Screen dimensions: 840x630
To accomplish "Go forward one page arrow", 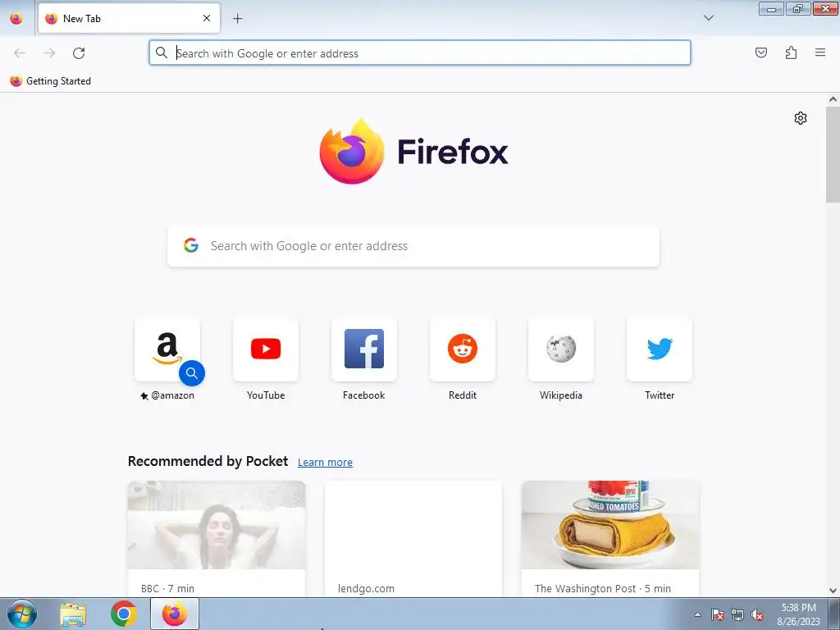I will pyautogui.click(x=49, y=53).
